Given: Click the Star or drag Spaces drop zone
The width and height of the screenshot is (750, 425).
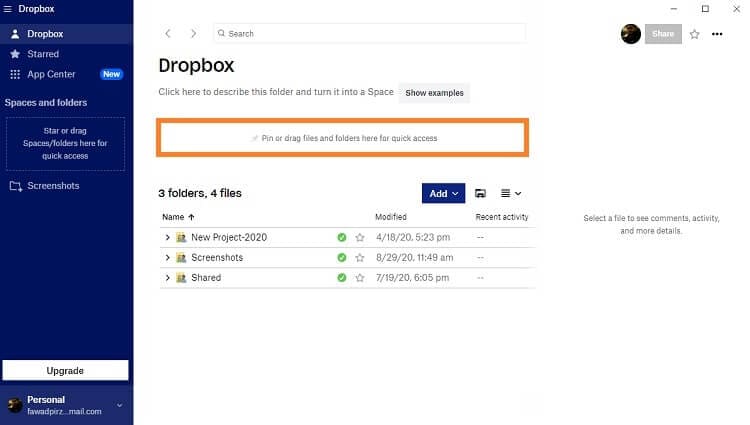Looking at the screenshot, I should (65, 143).
